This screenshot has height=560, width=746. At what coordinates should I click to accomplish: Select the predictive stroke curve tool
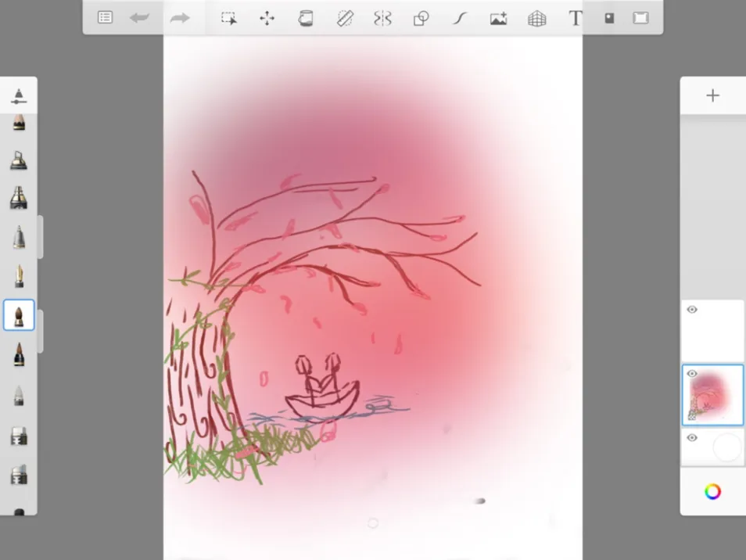[459, 19]
